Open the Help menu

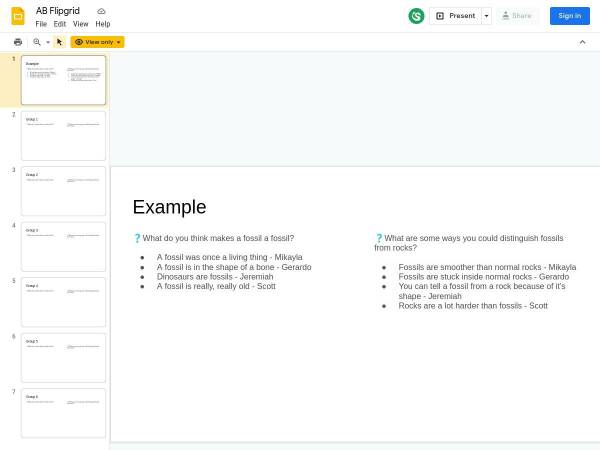click(x=103, y=24)
